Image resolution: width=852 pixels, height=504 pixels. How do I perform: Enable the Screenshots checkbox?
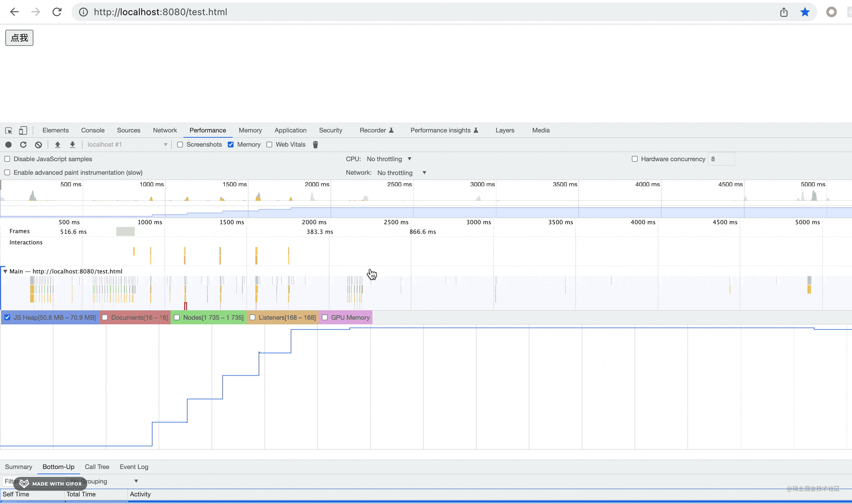point(180,145)
